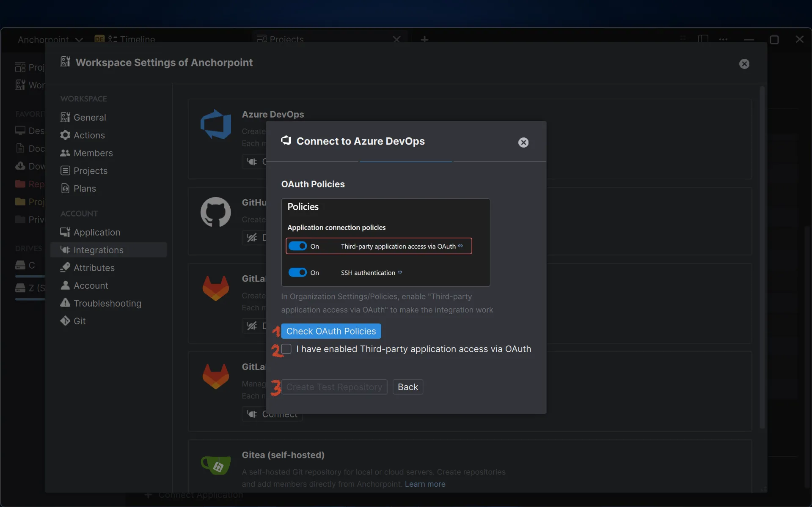Click the Git diamond icon

pos(65,321)
